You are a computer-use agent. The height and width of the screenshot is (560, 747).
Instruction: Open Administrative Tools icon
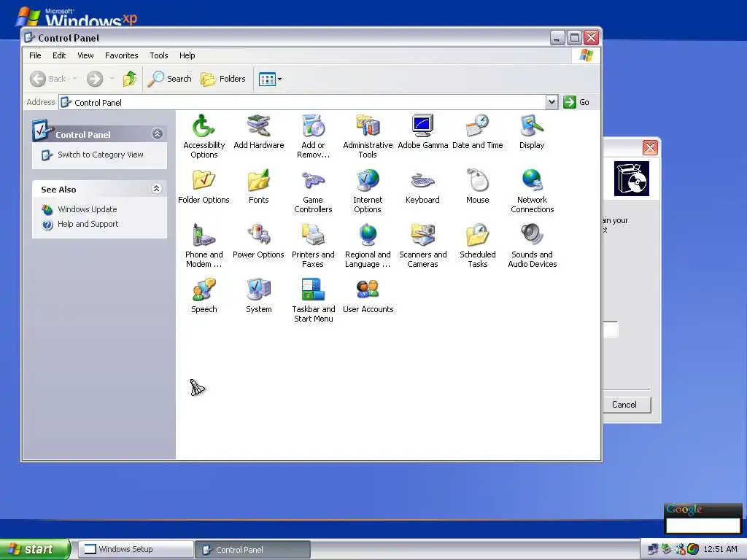368,125
